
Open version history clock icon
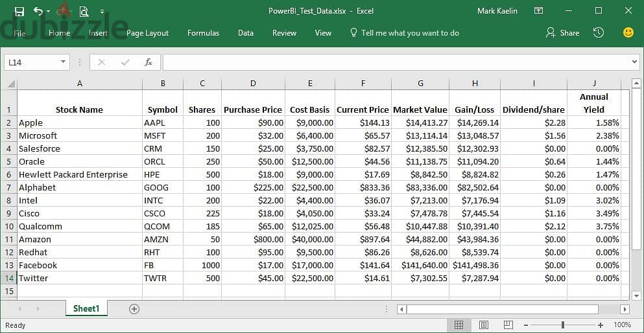click(x=599, y=33)
